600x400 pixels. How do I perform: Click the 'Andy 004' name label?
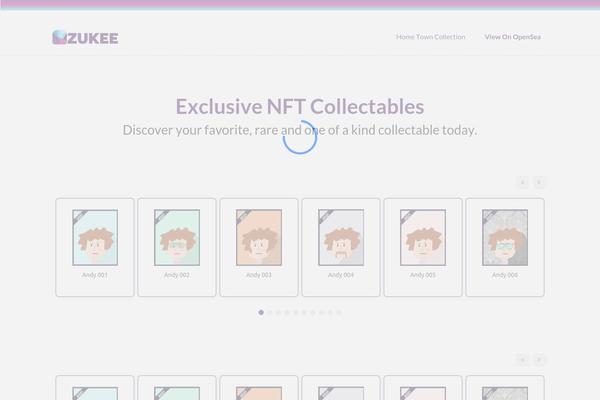click(x=341, y=275)
